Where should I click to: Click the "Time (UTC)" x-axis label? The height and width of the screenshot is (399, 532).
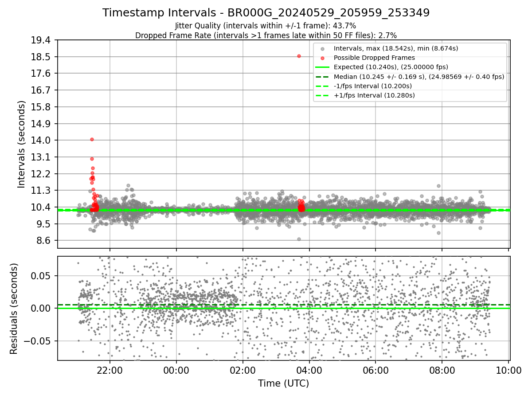284,383
